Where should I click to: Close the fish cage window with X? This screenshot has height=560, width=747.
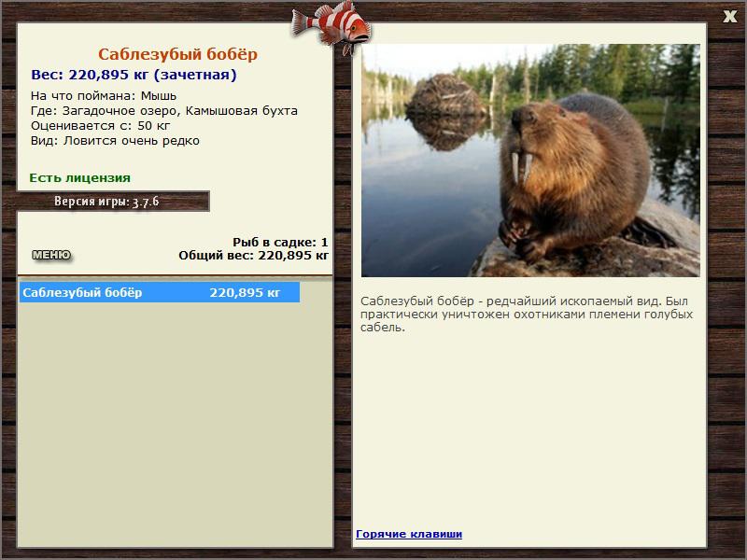(x=729, y=17)
